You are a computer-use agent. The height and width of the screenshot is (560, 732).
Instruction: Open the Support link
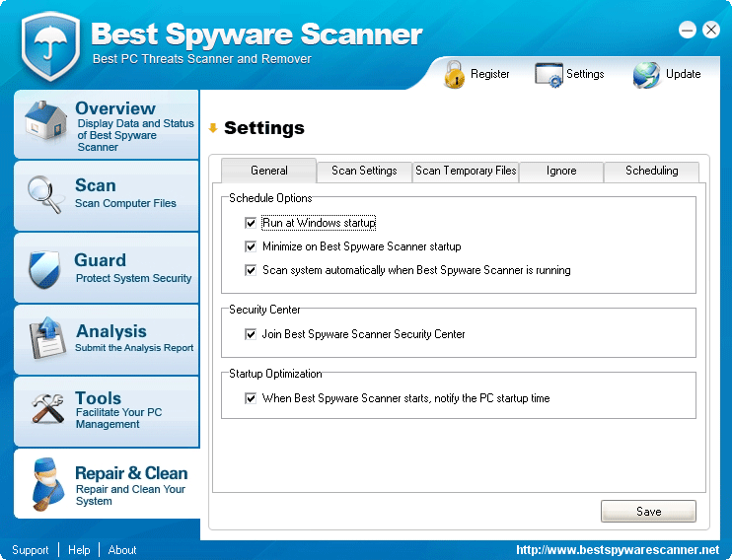pos(30,550)
